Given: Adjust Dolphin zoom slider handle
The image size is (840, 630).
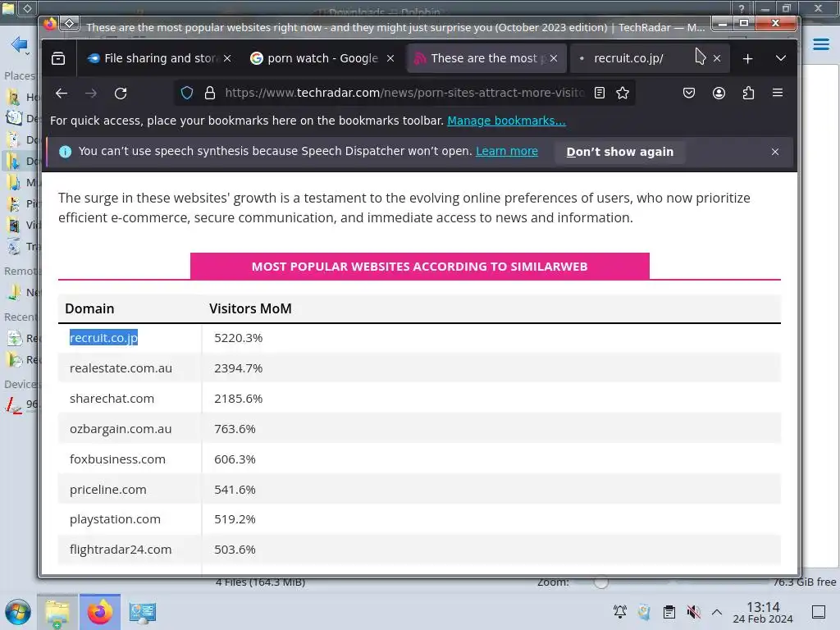Looking at the screenshot, I should point(601,582).
